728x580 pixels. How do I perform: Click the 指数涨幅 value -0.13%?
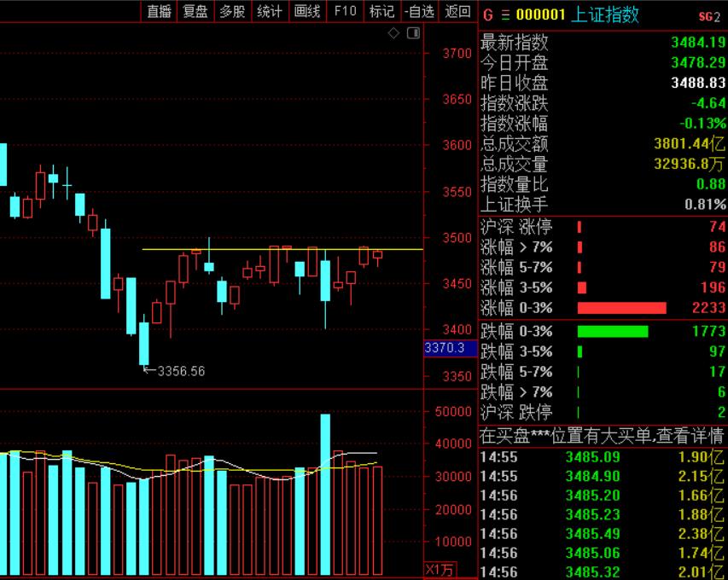(x=702, y=124)
